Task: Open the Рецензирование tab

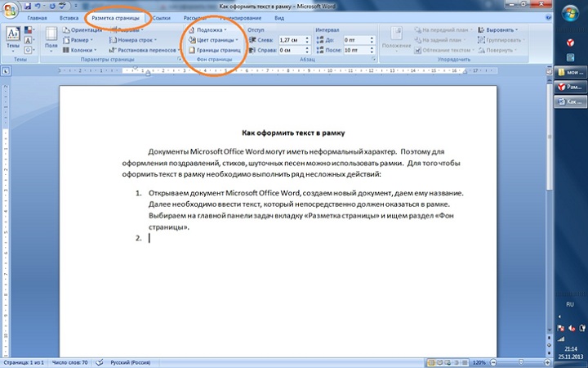Action: tap(242, 18)
